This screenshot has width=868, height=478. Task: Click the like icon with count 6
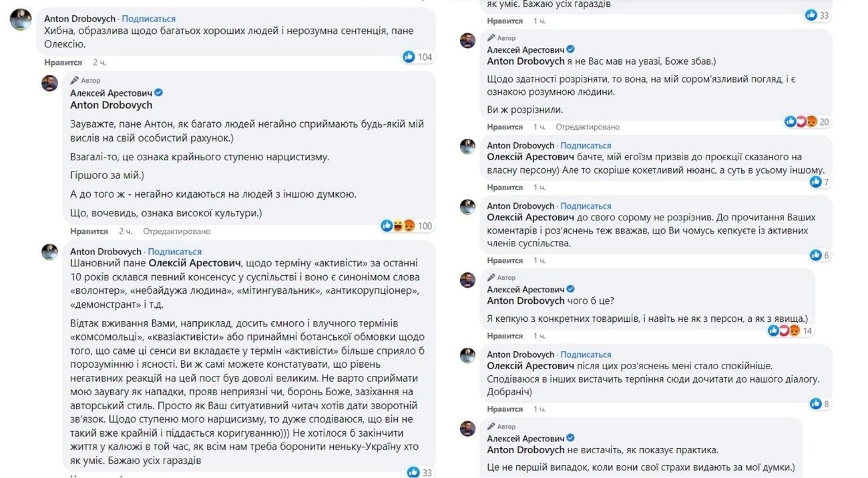click(815, 255)
